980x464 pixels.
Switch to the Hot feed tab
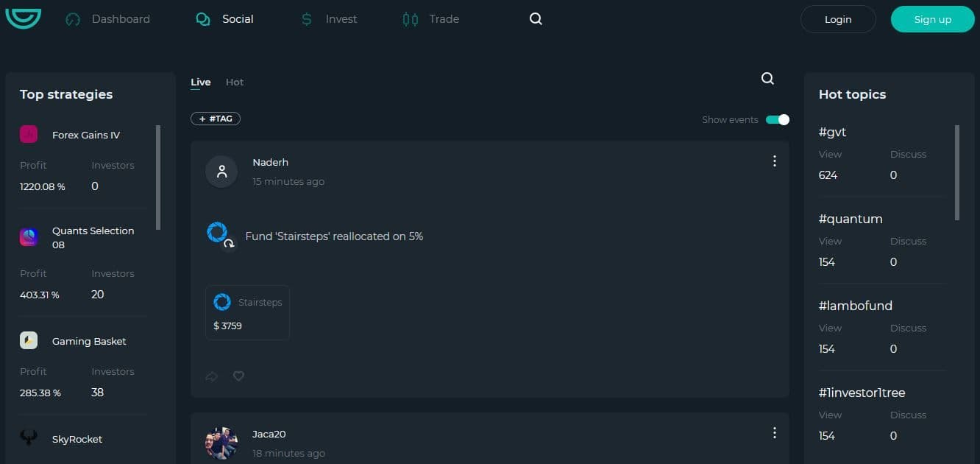[235, 82]
